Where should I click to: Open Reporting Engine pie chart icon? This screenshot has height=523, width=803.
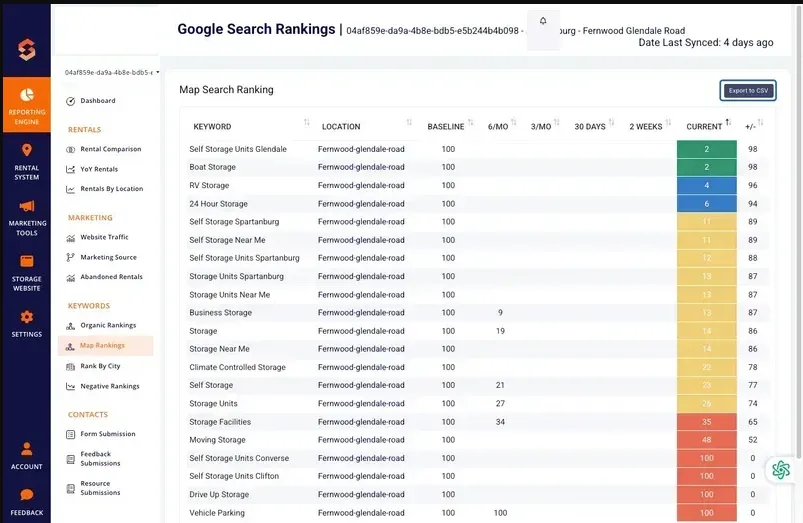click(x=27, y=95)
